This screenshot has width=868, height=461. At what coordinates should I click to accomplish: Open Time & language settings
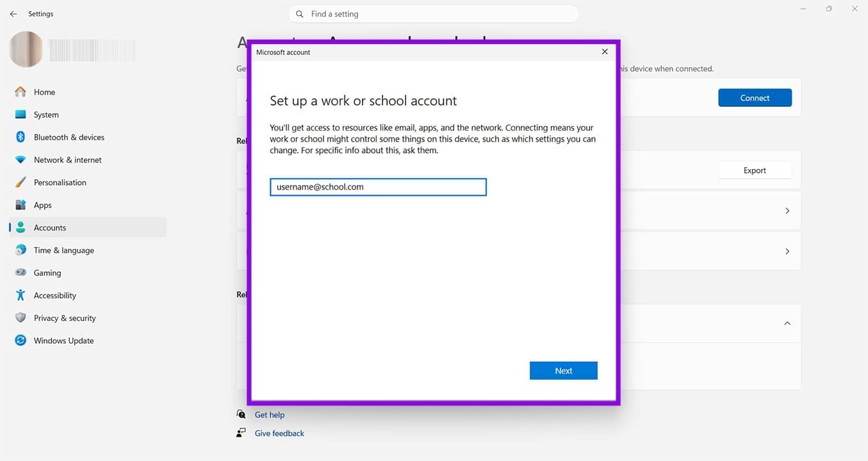[88, 250]
